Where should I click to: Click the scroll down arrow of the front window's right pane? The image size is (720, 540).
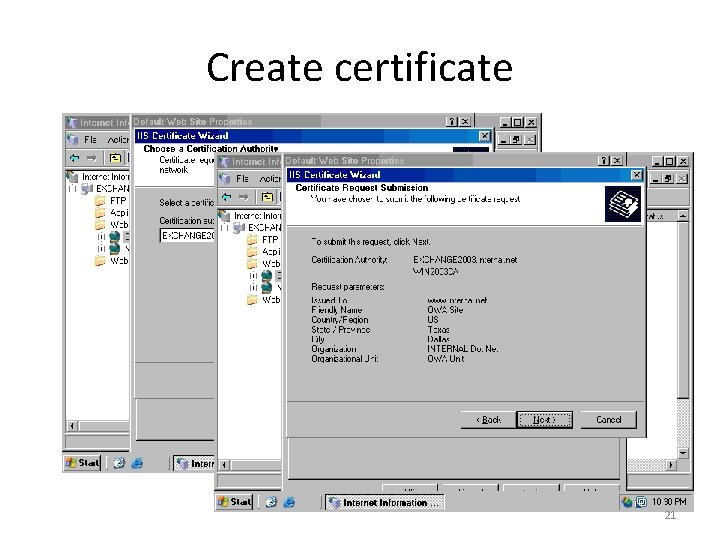pos(683,453)
